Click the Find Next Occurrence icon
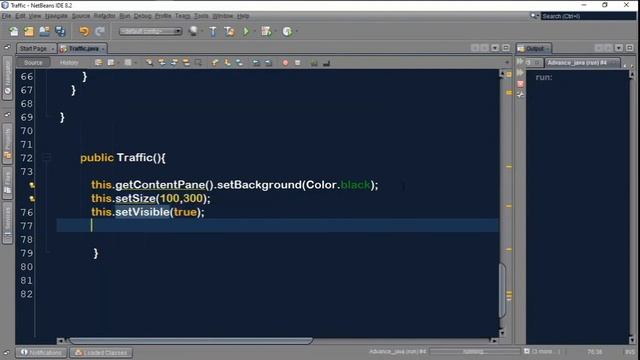The height and width of the screenshot is (360, 640). (x=174, y=62)
